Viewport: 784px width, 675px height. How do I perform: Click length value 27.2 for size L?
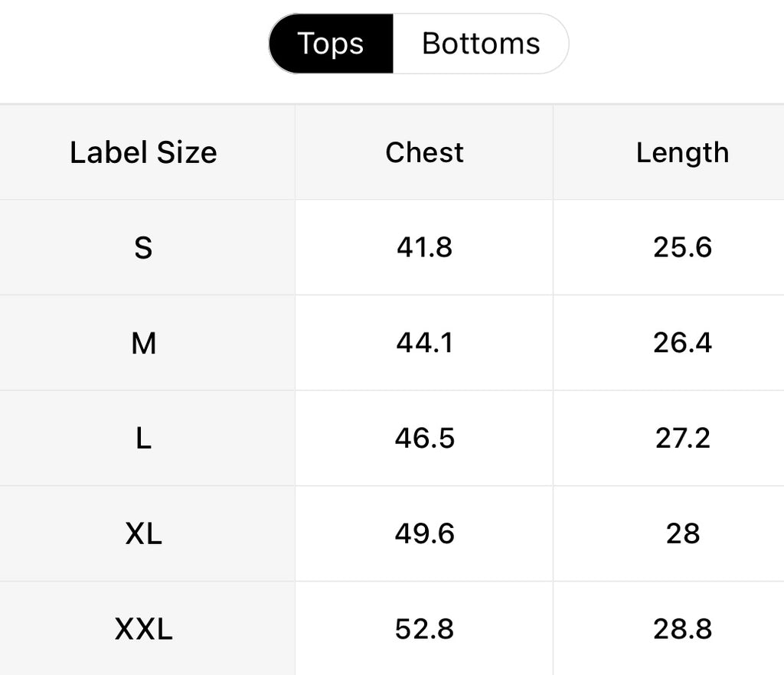[682, 438]
